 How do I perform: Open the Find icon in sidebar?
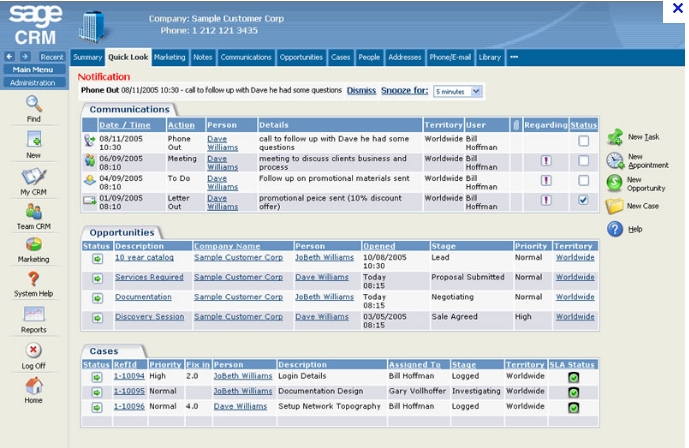(33, 104)
